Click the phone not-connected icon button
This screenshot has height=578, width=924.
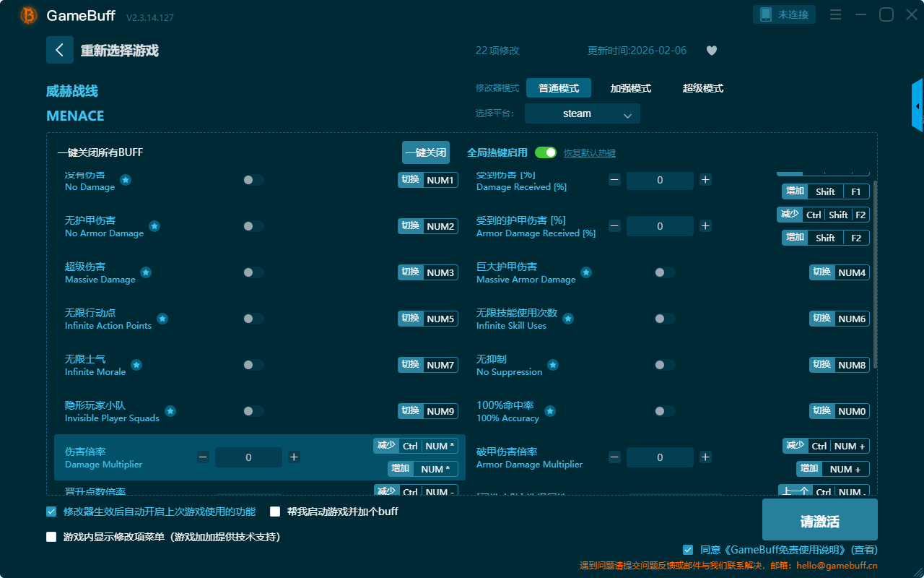point(784,14)
